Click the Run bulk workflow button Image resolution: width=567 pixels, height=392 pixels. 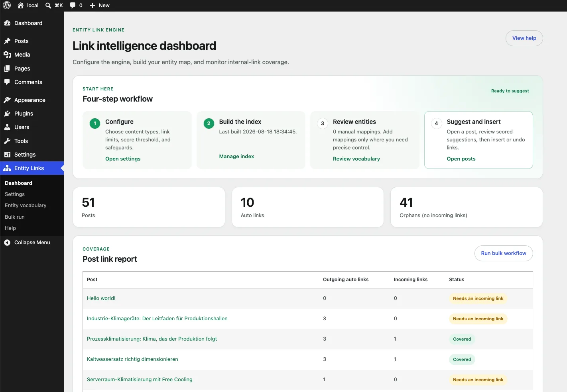[504, 253]
